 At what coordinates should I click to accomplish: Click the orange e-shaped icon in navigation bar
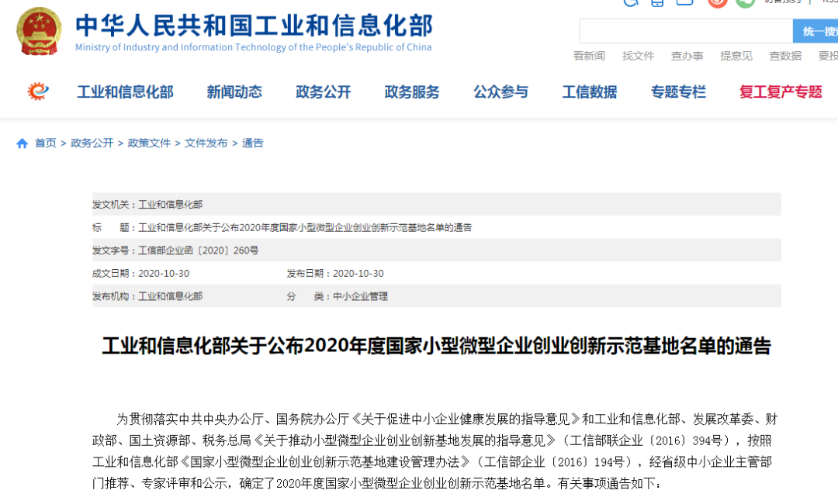click(38, 91)
